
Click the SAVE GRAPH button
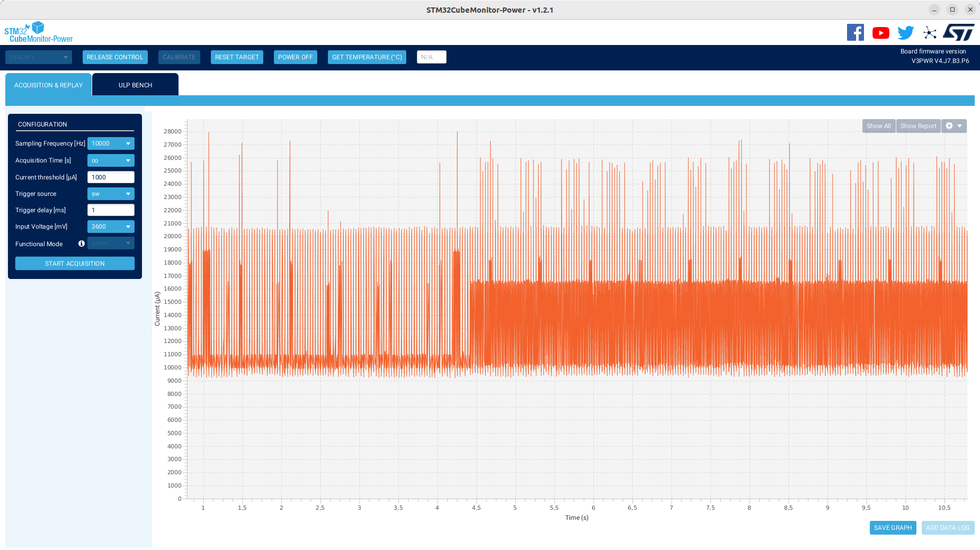893,528
